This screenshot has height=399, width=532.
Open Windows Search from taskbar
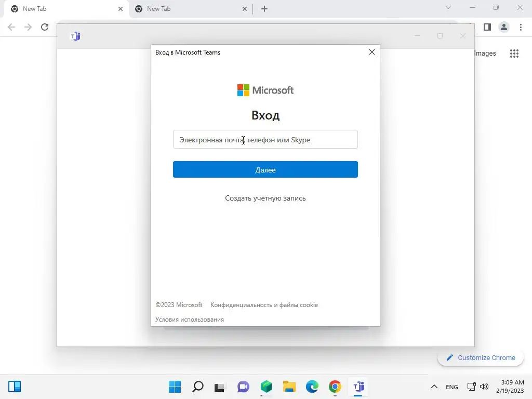198,387
